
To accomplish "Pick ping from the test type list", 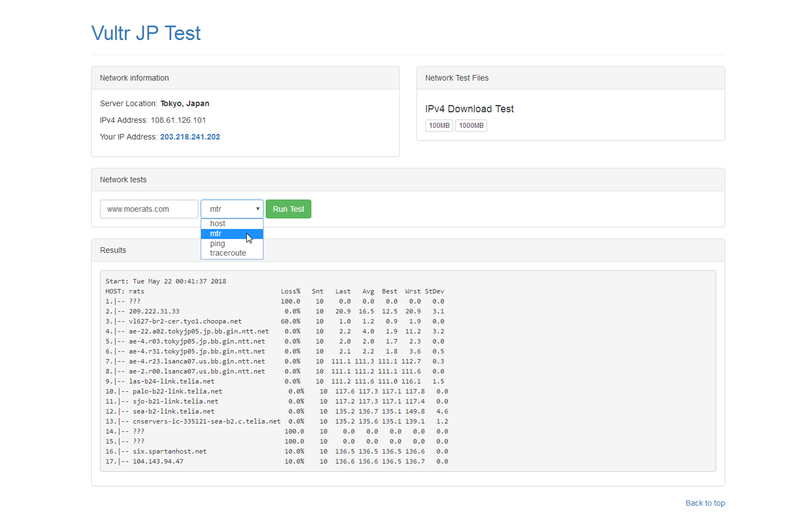I will [232, 243].
